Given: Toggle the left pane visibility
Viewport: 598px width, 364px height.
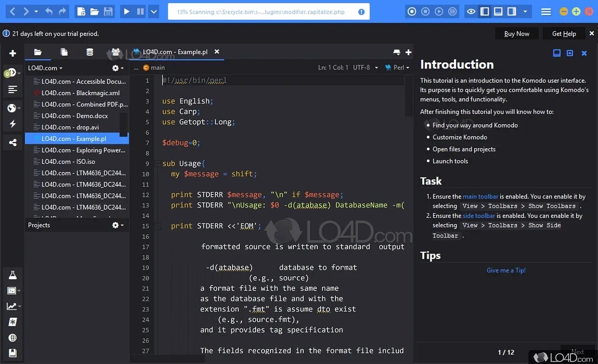Looking at the screenshot, I should click(x=485, y=12).
